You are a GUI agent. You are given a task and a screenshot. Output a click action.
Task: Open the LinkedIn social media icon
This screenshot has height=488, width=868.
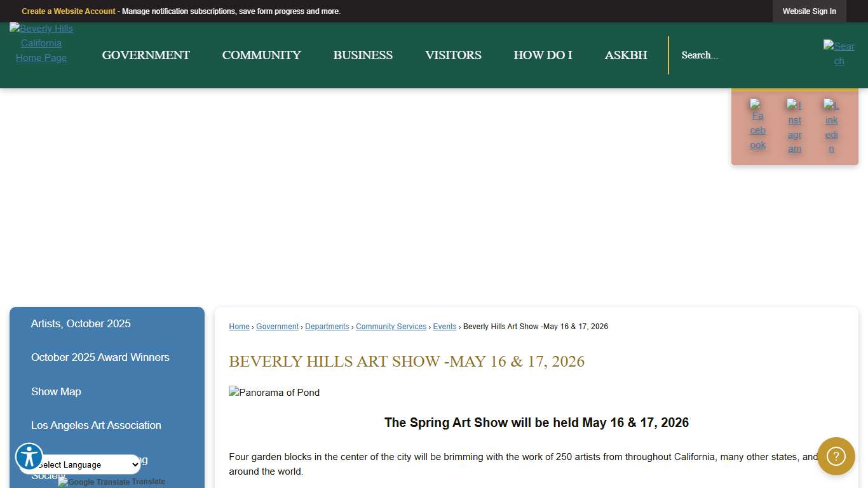coord(832,125)
